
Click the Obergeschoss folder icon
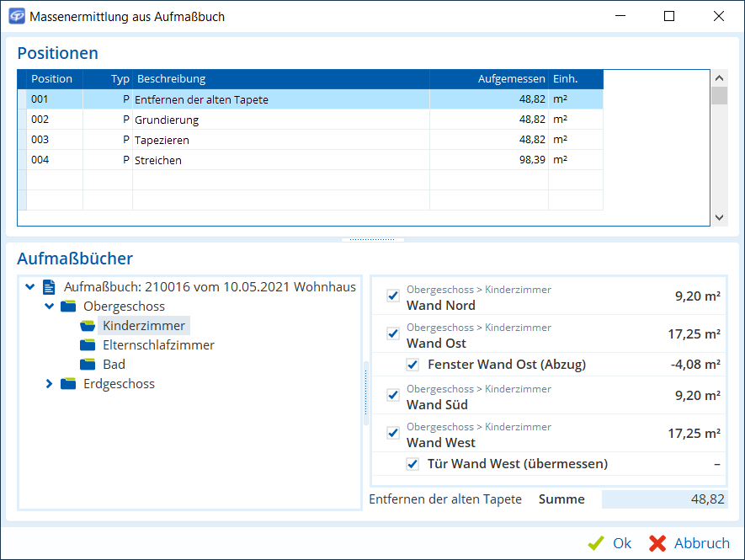click(68, 307)
